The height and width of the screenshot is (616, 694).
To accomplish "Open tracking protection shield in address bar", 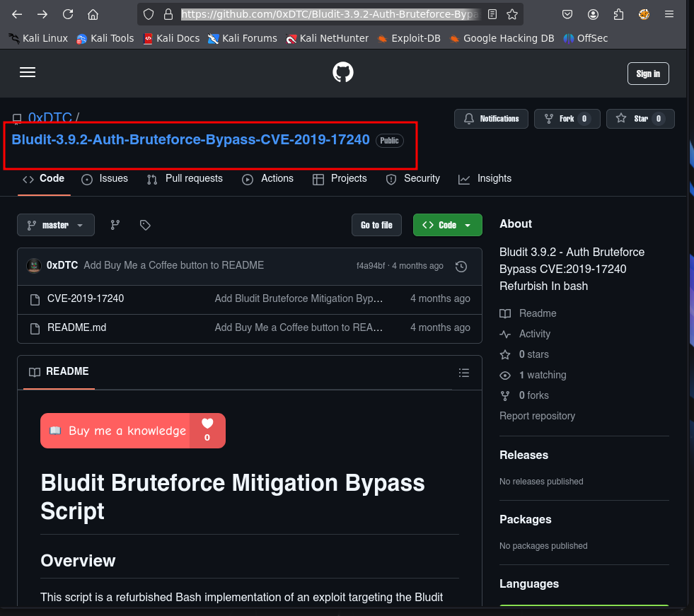I will [x=149, y=15].
